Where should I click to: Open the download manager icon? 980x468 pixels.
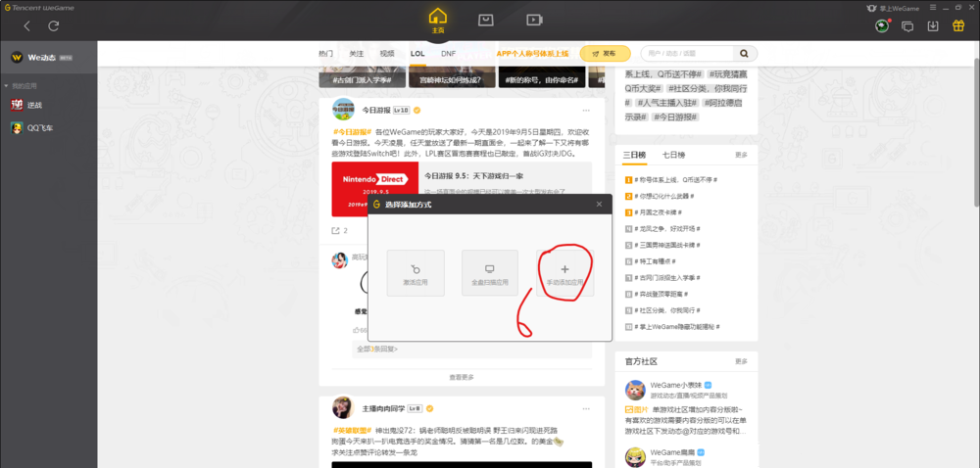pyautogui.click(x=932, y=25)
